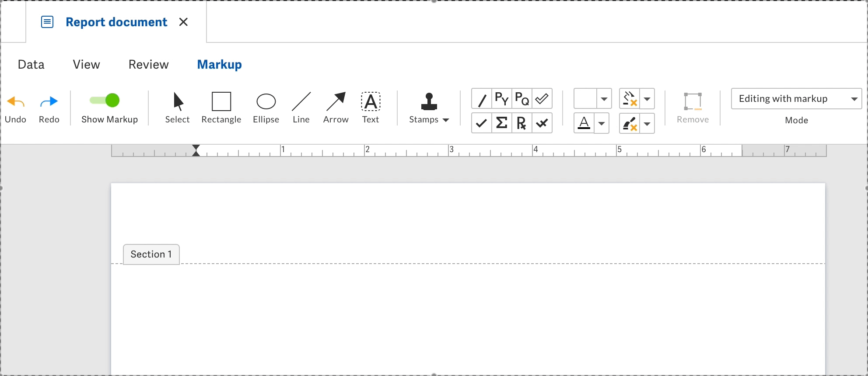Pick the Arrow markup tool

click(336, 108)
